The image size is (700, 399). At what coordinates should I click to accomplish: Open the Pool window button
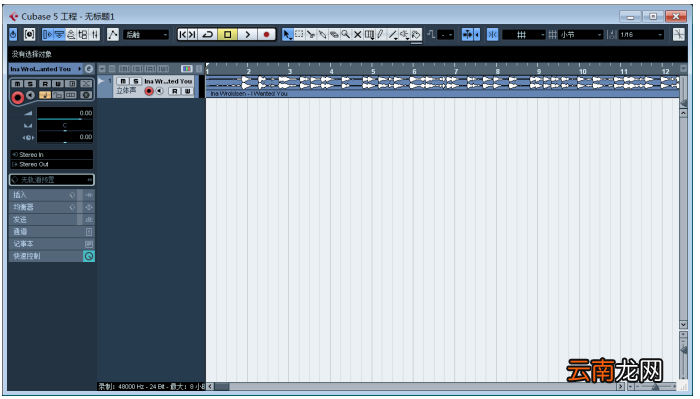point(83,34)
